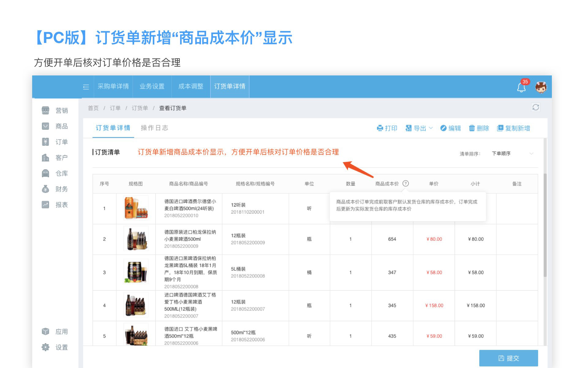Click the 商品成本价 help question icon
588x368 pixels.
click(x=405, y=183)
